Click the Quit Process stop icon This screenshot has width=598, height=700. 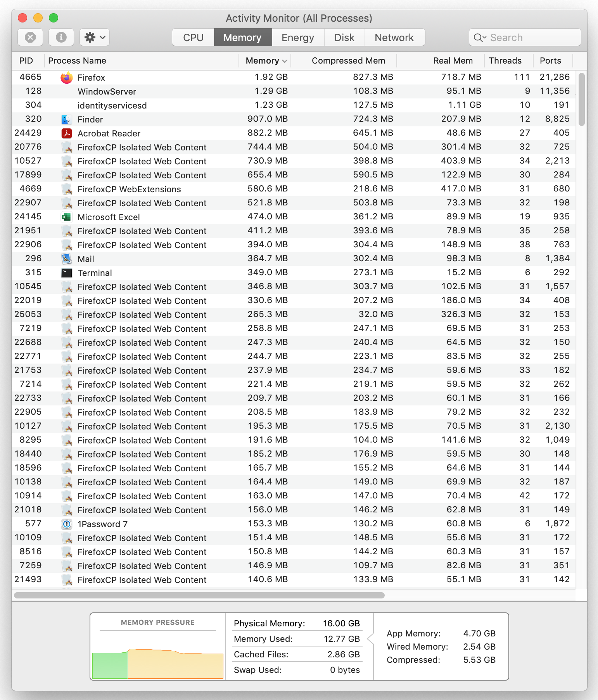[x=30, y=37]
